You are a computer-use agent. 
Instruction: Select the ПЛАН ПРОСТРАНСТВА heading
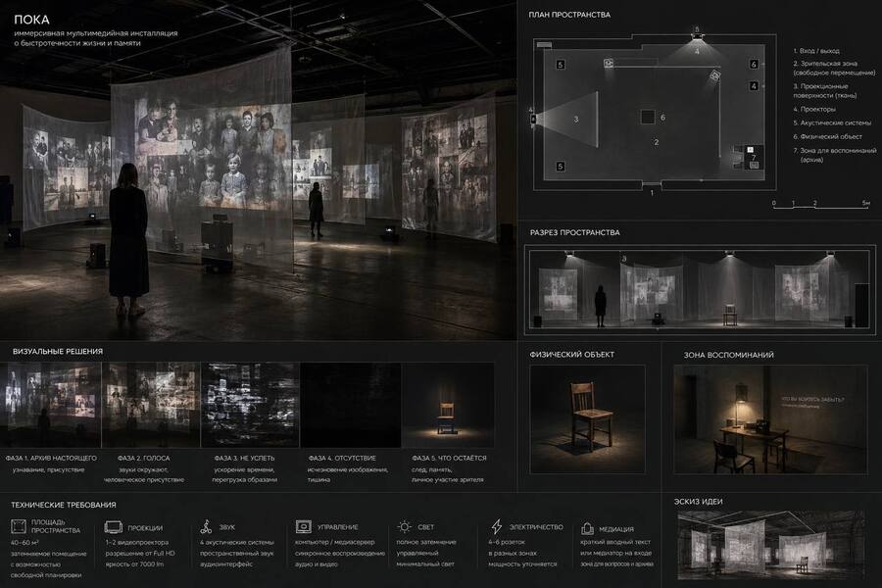pyautogui.click(x=569, y=15)
